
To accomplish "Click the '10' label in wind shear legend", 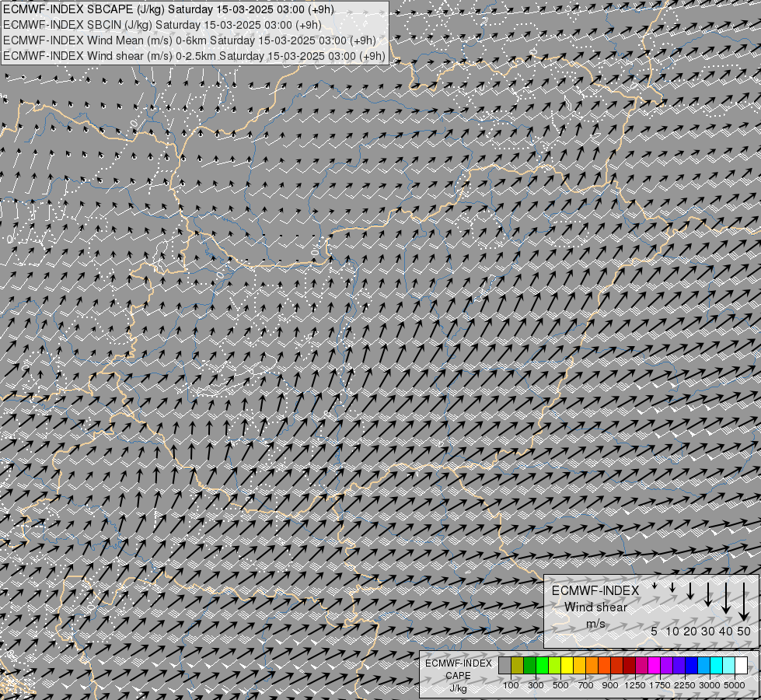I will point(672,631).
